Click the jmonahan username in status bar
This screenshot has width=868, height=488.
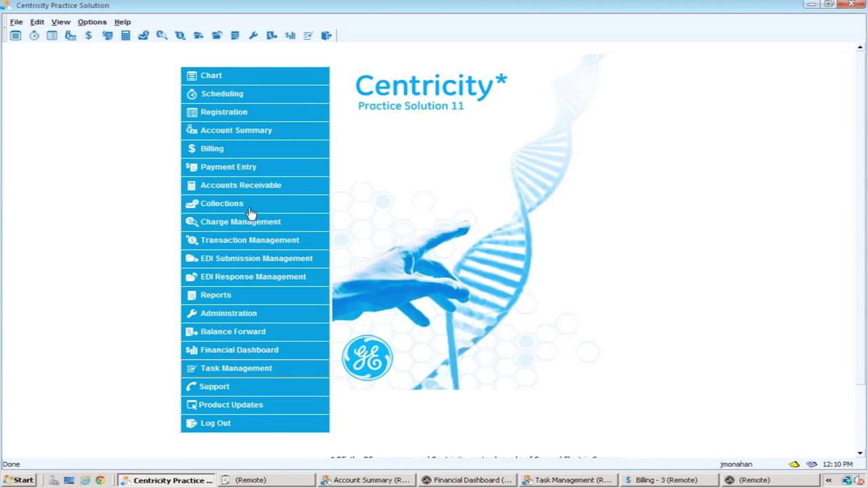click(x=736, y=464)
